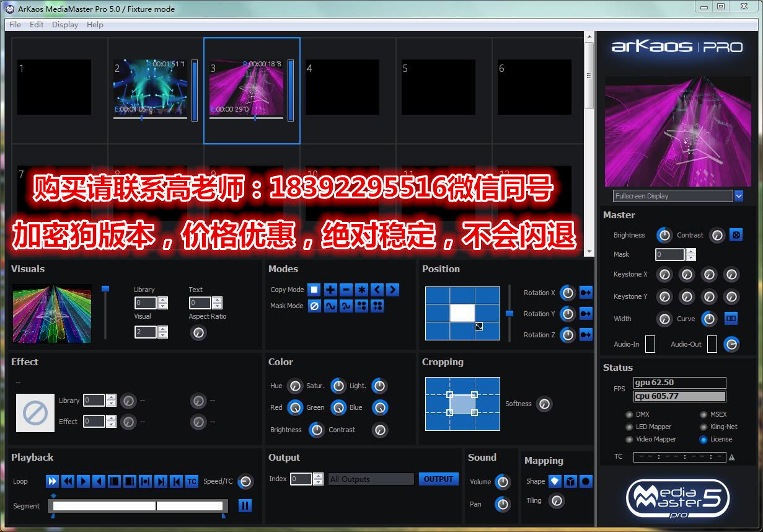The image size is (763, 532).
Task: Select the third Mask Mode wave icon
Action: coord(346,306)
